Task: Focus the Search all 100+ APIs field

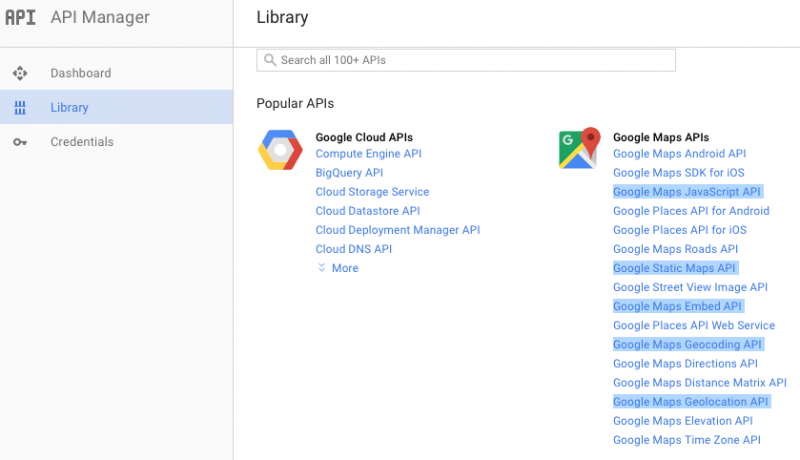Action: 466,60
